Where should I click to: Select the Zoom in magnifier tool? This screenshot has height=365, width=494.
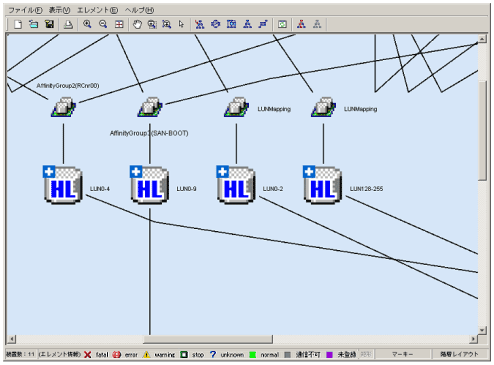[87, 24]
